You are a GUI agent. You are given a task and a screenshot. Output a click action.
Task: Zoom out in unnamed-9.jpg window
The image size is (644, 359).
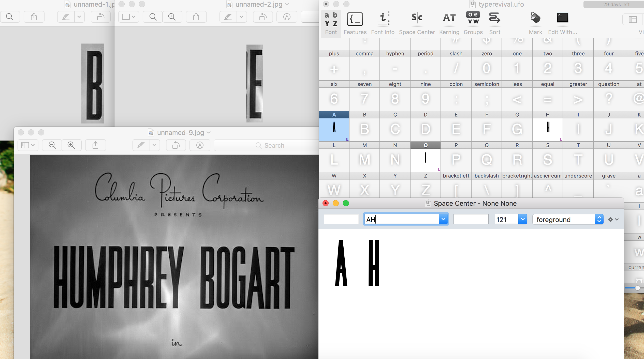point(52,145)
